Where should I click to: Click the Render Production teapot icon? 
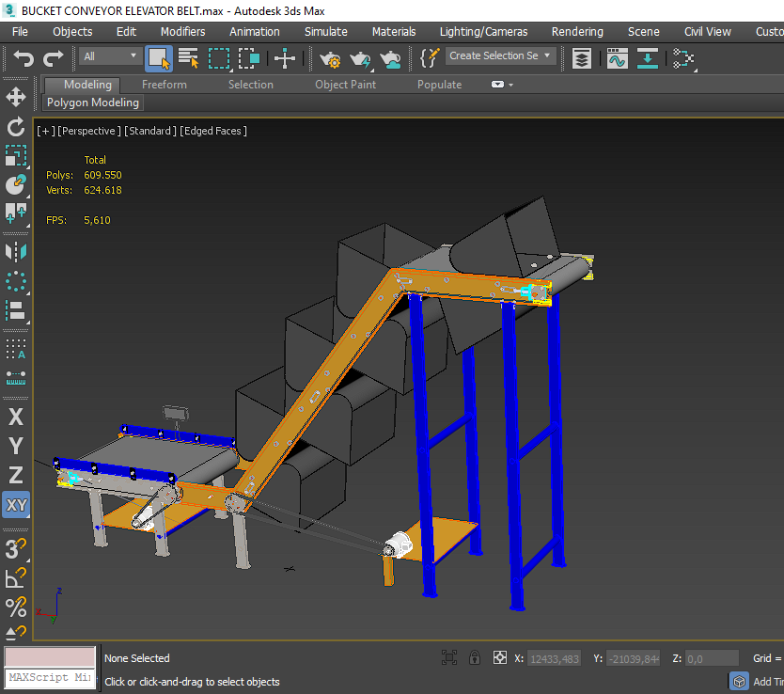(x=360, y=59)
